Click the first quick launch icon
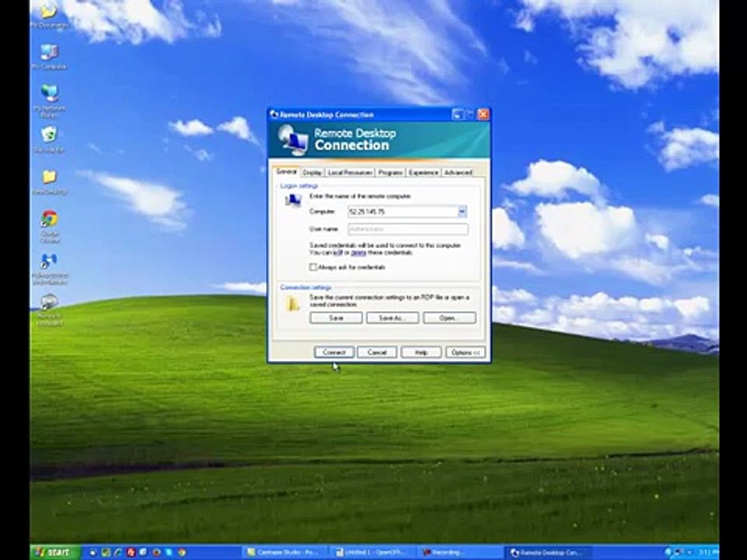 [x=93, y=552]
